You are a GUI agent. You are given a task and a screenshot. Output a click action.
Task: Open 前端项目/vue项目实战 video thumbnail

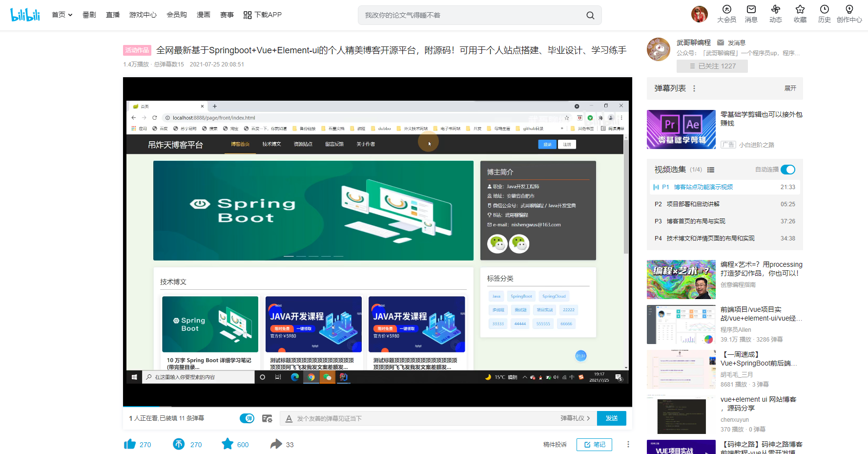click(681, 324)
